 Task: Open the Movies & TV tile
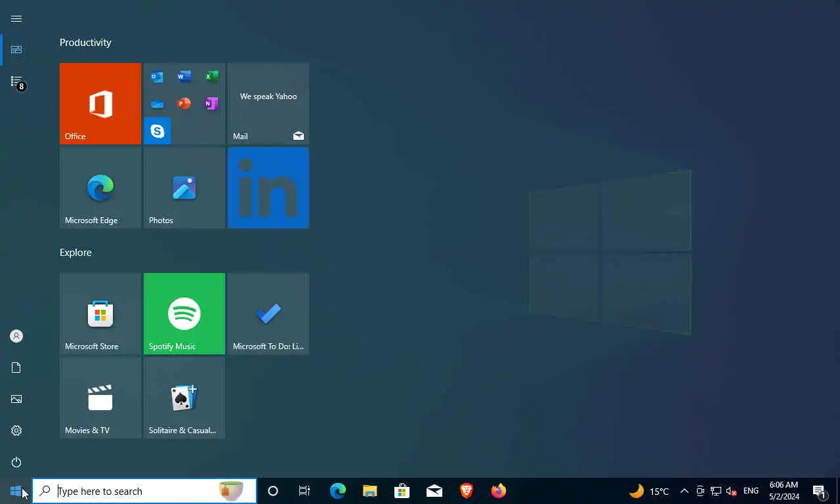pyautogui.click(x=100, y=398)
